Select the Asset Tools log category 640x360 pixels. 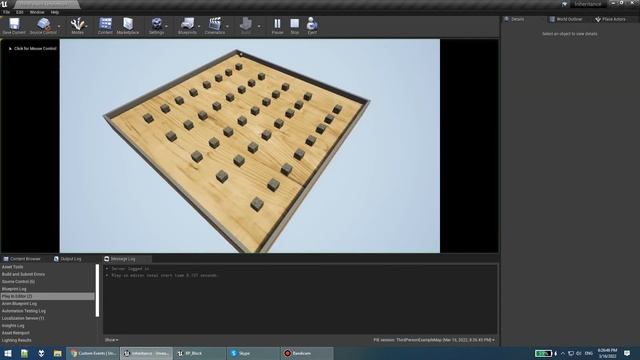[x=47, y=267]
